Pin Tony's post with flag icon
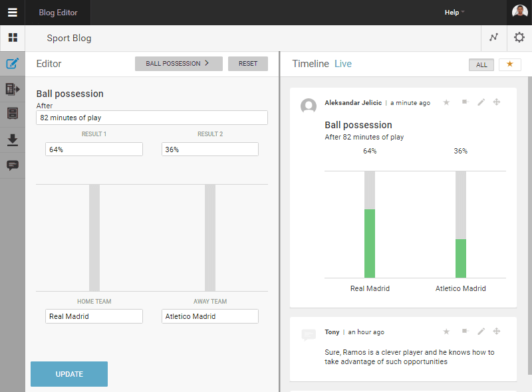 tap(465, 331)
